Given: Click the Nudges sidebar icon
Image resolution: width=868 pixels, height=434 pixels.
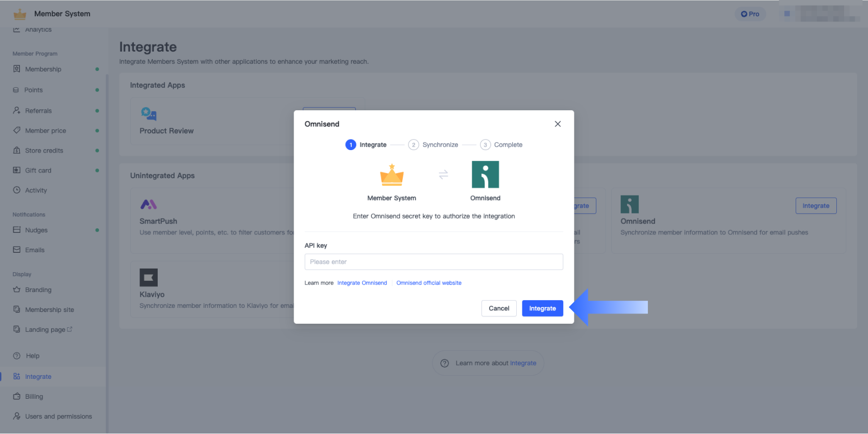Looking at the screenshot, I should [x=17, y=230].
